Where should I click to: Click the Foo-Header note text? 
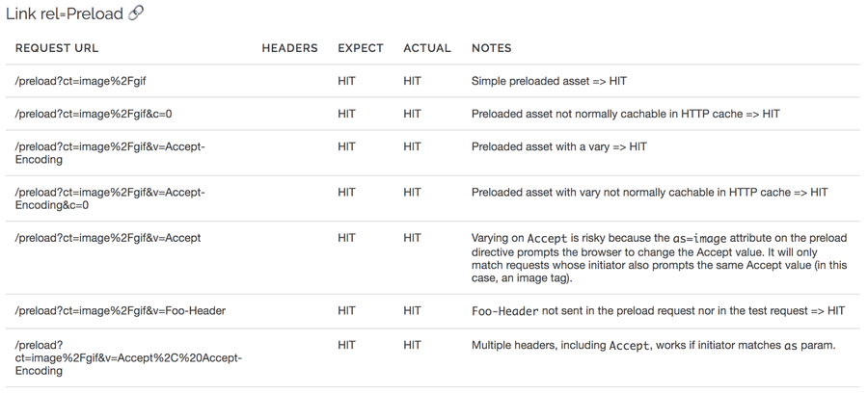pos(658,310)
